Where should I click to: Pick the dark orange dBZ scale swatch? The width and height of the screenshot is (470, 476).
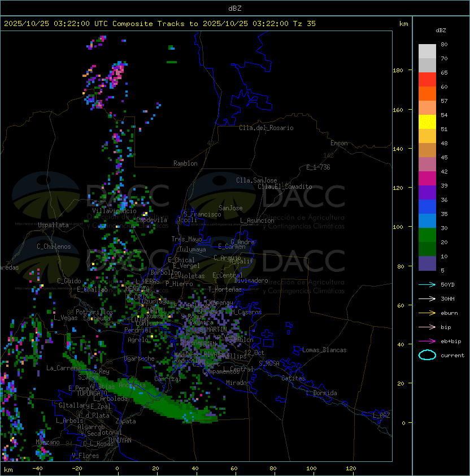(x=427, y=94)
